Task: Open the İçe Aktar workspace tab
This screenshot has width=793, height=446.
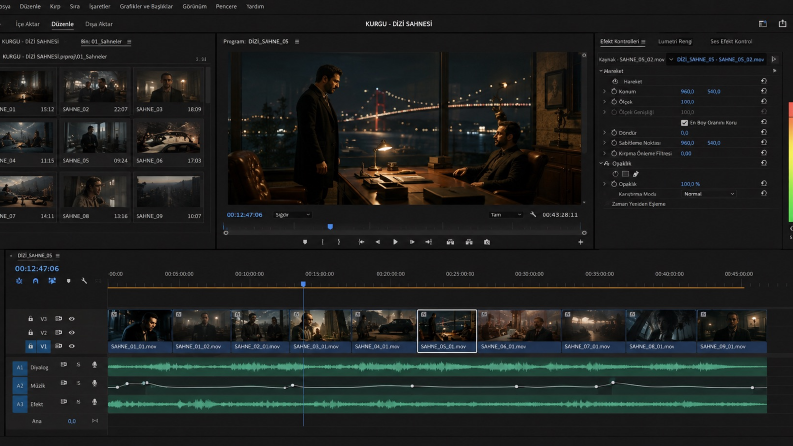Action: click(x=27, y=24)
